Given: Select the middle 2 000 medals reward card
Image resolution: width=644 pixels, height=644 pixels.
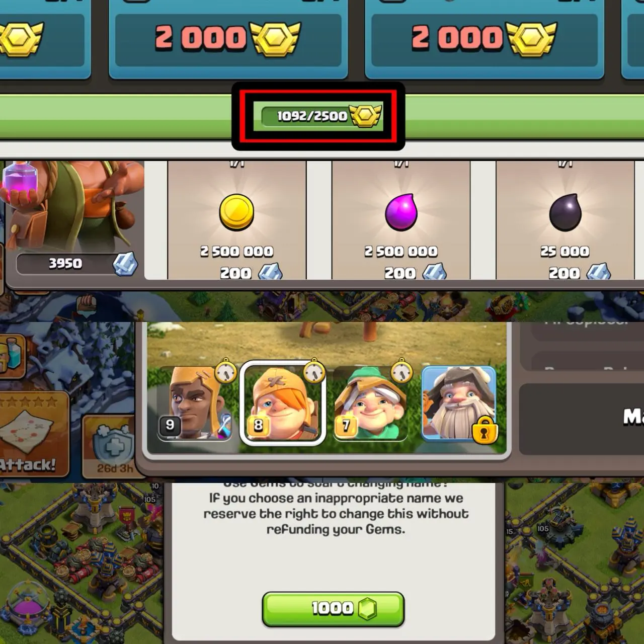Looking at the screenshot, I should (228, 39).
